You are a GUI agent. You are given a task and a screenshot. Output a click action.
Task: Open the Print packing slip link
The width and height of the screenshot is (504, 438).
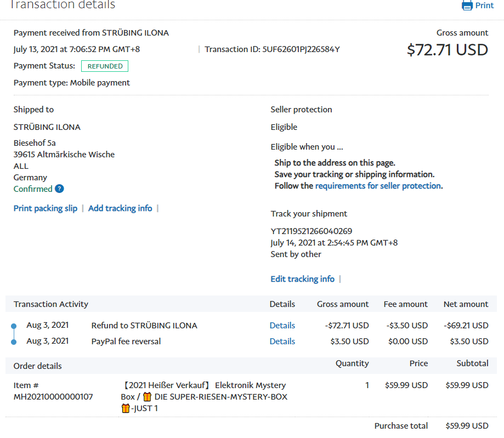(x=46, y=208)
